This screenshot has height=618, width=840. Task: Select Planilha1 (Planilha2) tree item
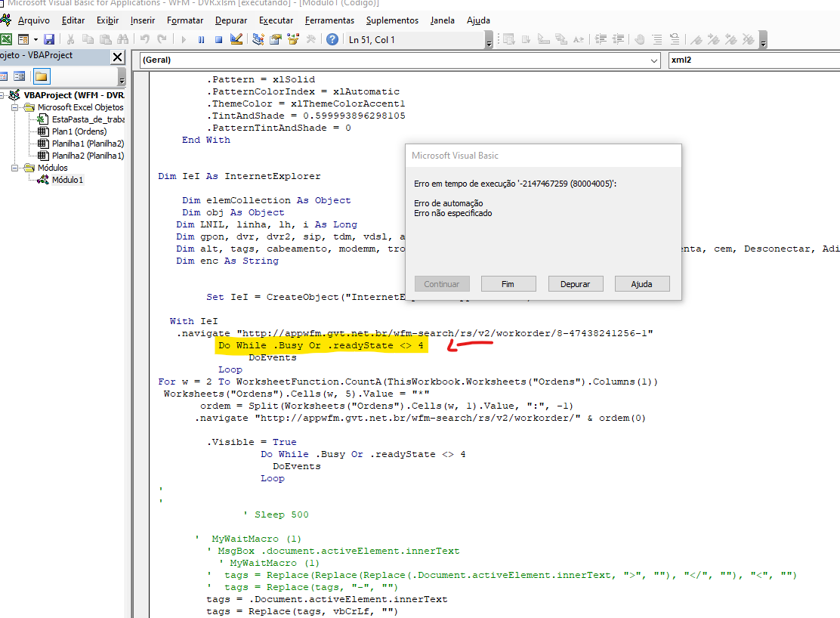(x=88, y=144)
